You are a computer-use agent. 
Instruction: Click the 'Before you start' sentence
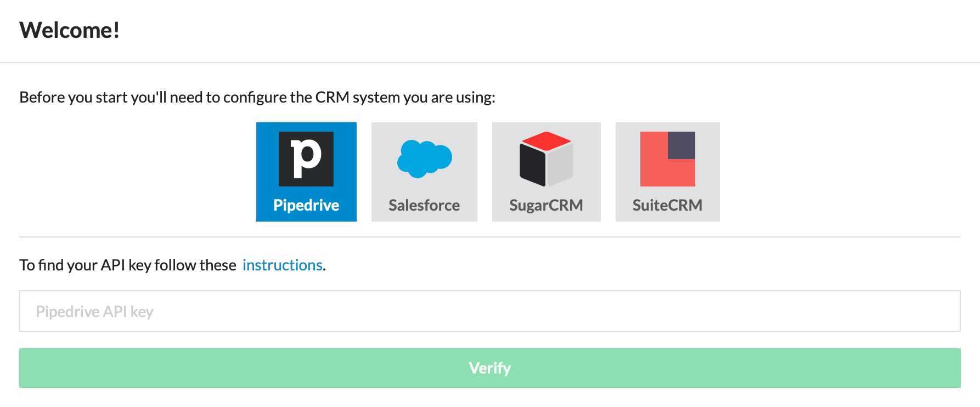257,97
